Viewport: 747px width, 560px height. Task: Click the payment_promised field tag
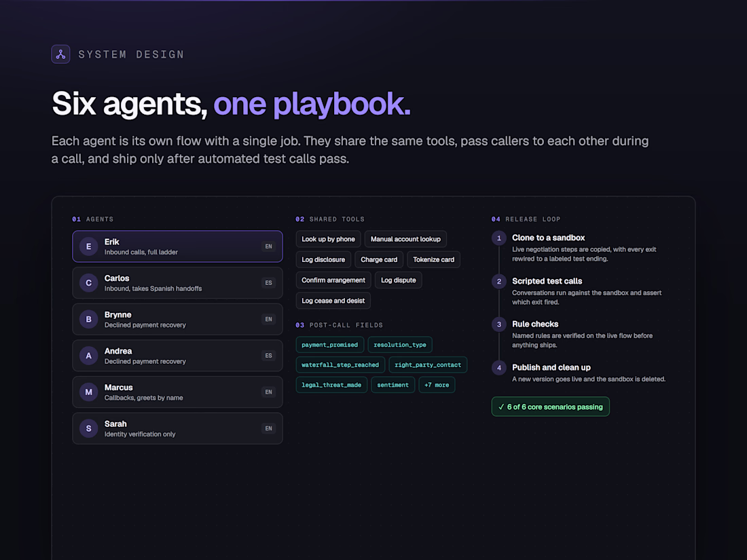pyautogui.click(x=329, y=345)
